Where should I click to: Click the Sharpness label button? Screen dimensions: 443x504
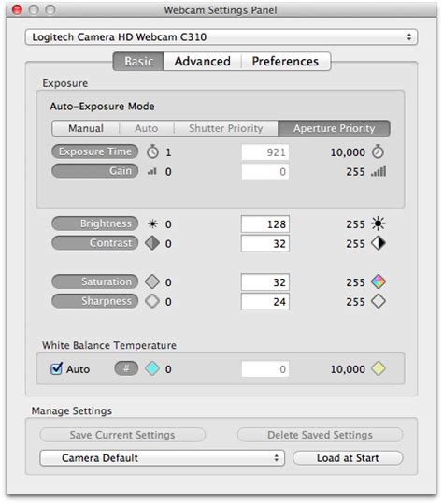[94, 301]
